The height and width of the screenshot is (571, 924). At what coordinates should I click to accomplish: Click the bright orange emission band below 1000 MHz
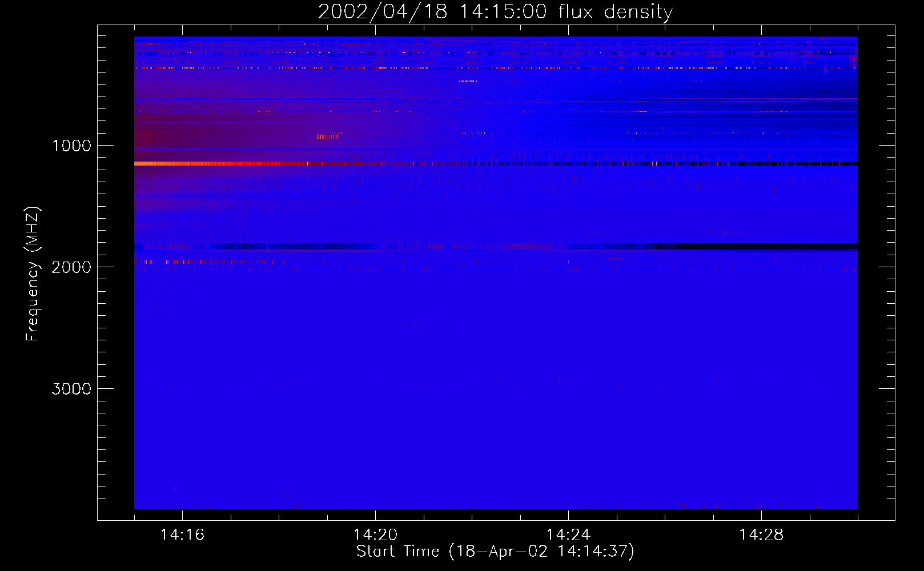click(x=496, y=164)
